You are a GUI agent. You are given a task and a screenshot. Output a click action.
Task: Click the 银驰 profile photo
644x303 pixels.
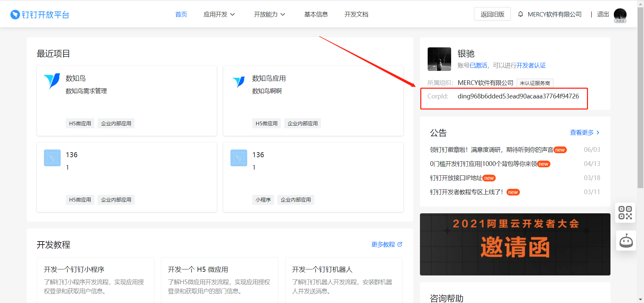click(439, 59)
